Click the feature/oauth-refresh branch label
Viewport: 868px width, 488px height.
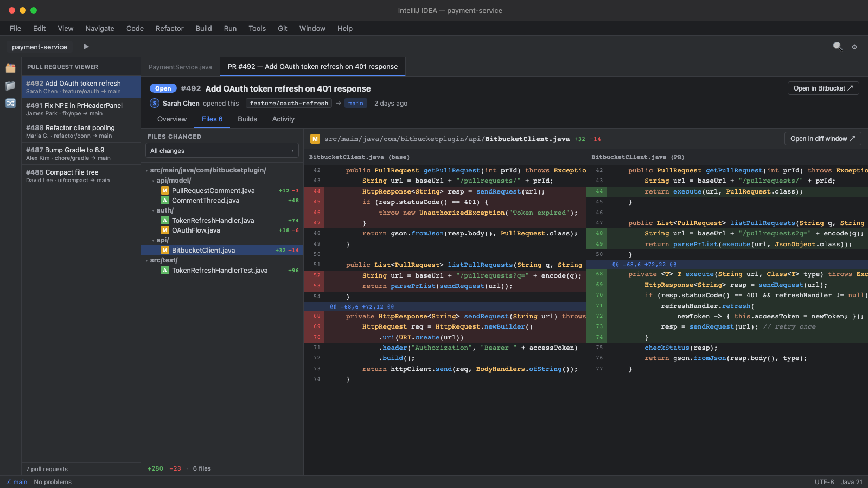289,103
